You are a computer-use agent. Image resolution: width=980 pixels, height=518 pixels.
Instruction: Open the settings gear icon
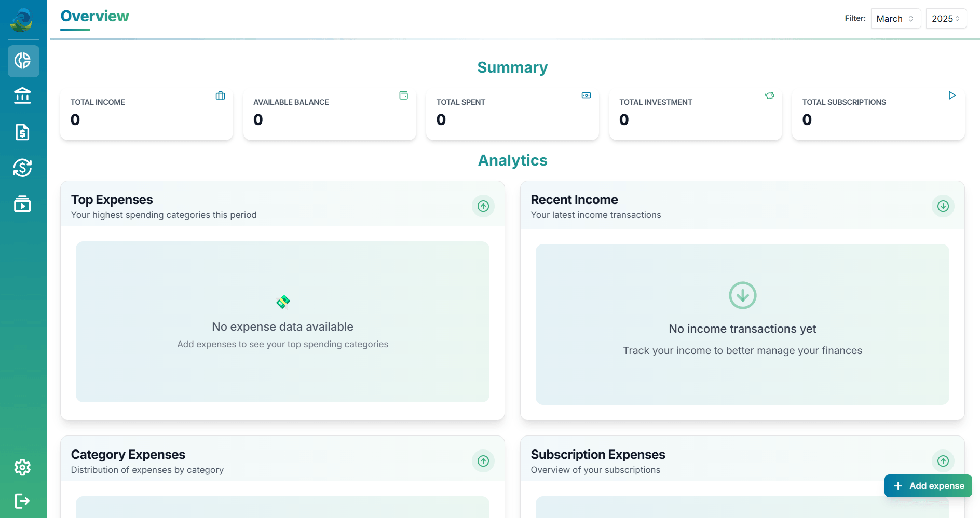click(23, 467)
